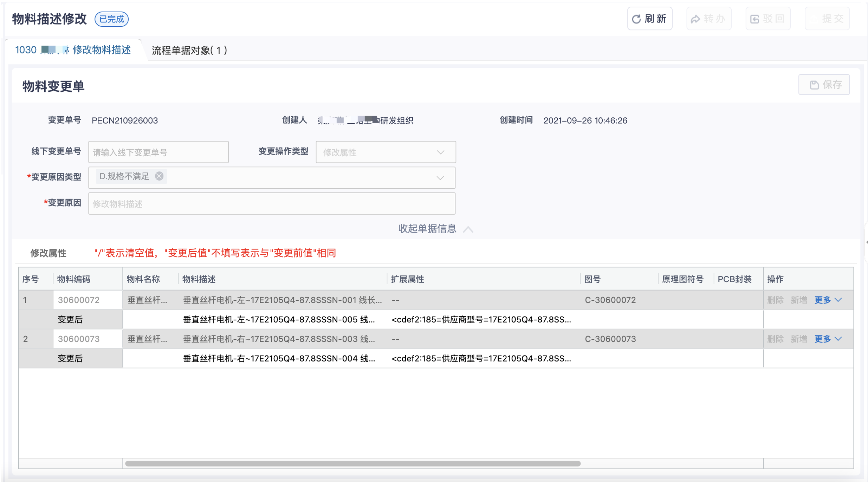Click the return icon beside 驳回

point(754,19)
